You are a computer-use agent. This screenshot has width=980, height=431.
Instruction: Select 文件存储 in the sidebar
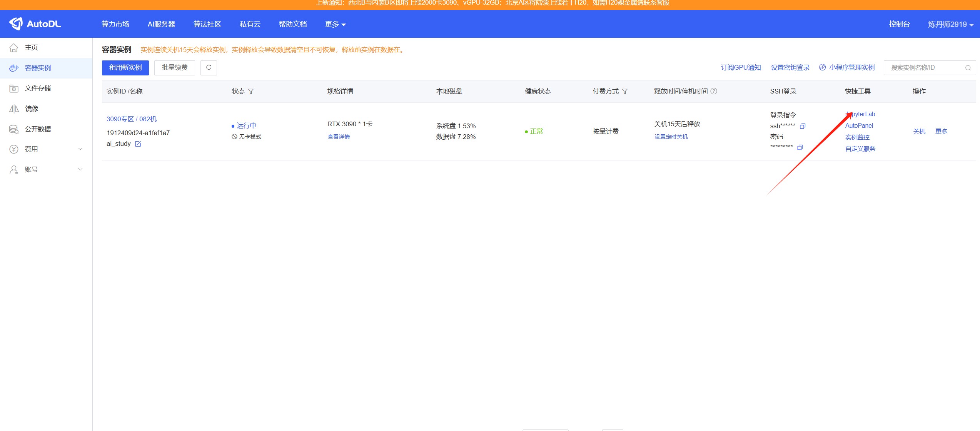pyautogui.click(x=46, y=89)
